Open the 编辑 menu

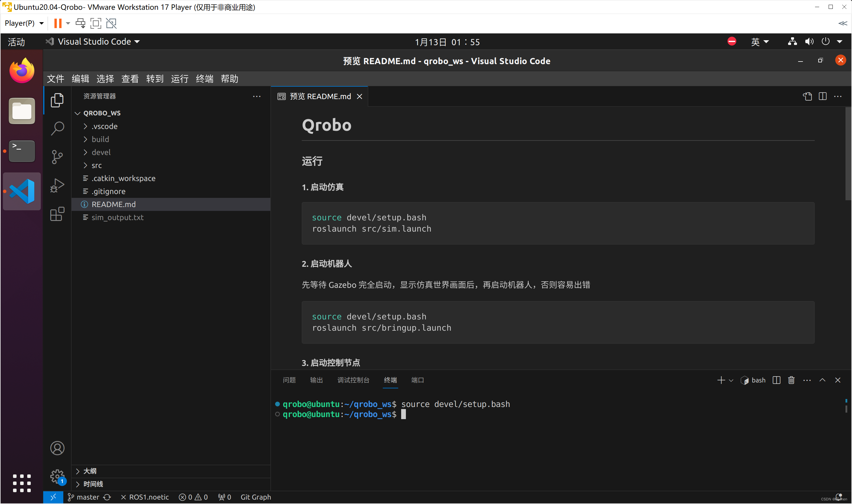80,79
